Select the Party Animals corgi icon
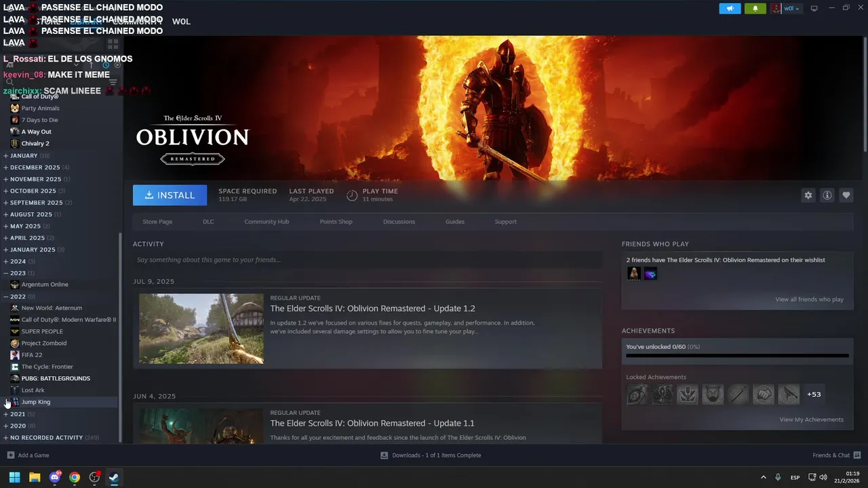This screenshot has height=488, width=868. (15, 108)
